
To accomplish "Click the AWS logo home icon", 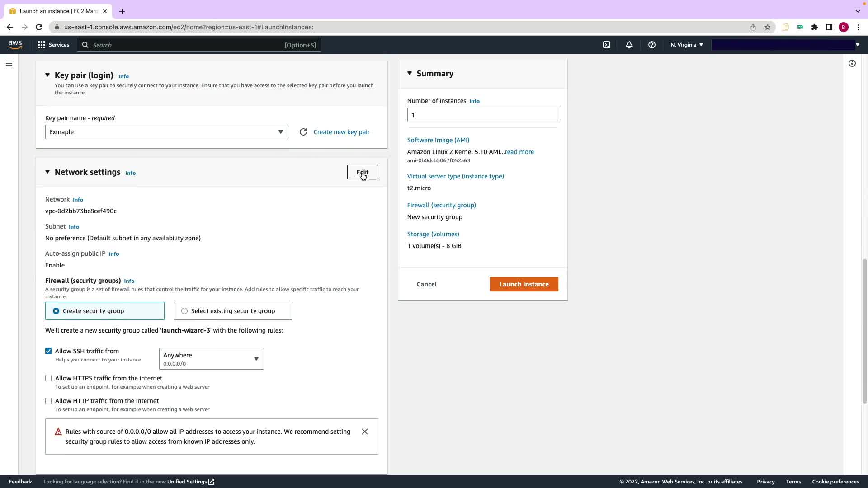I will (15, 44).
